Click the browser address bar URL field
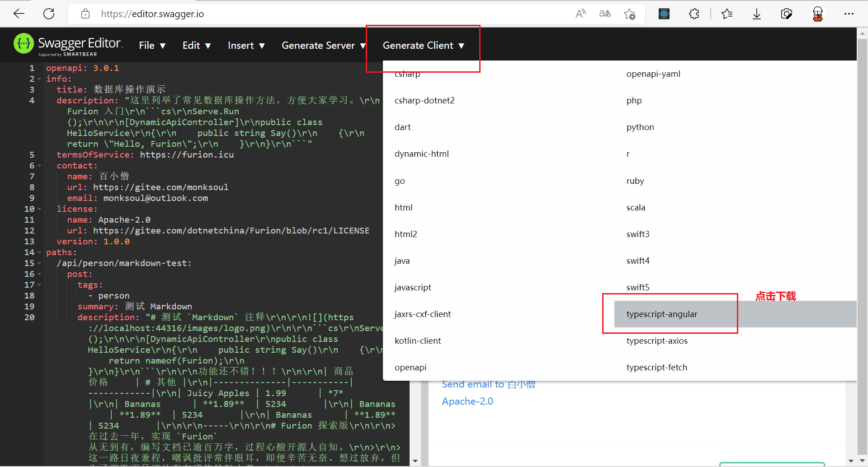This screenshot has width=868, height=467. tap(316, 14)
